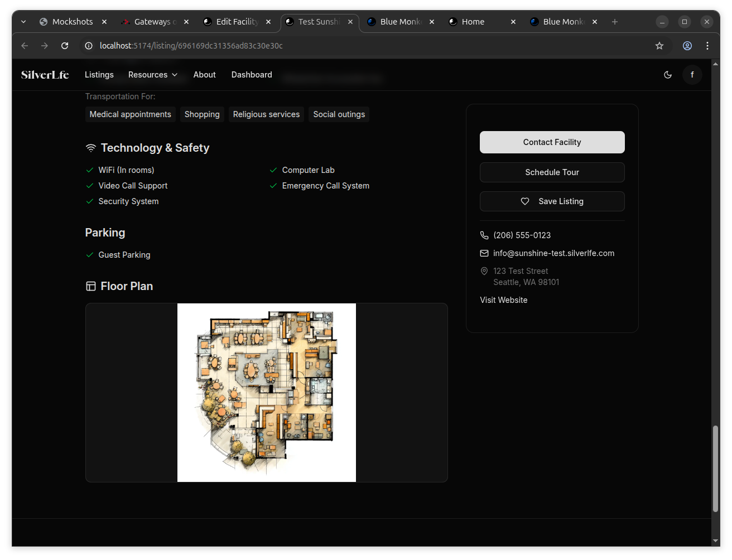Go to the Dashboard page

(252, 75)
